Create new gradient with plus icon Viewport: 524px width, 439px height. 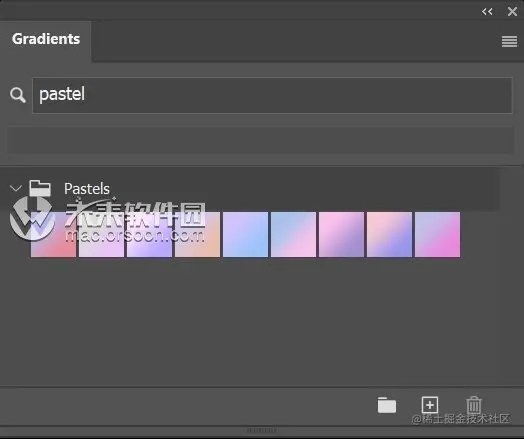point(430,405)
